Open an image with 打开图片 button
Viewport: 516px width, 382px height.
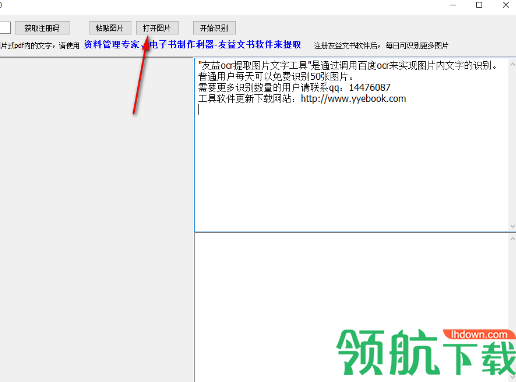pos(157,28)
